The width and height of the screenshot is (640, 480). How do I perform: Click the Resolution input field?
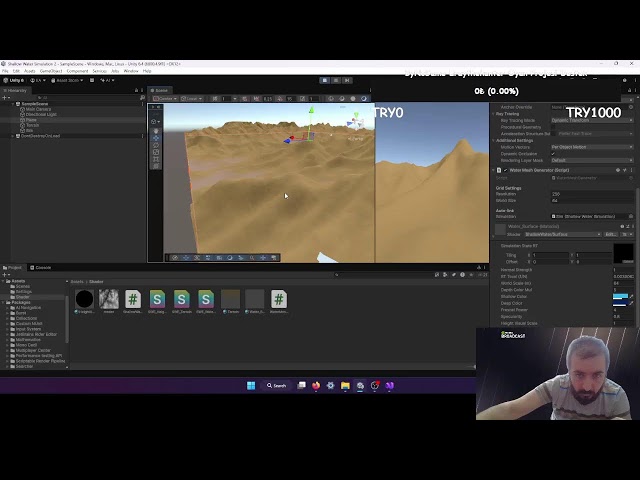coord(592,194)
